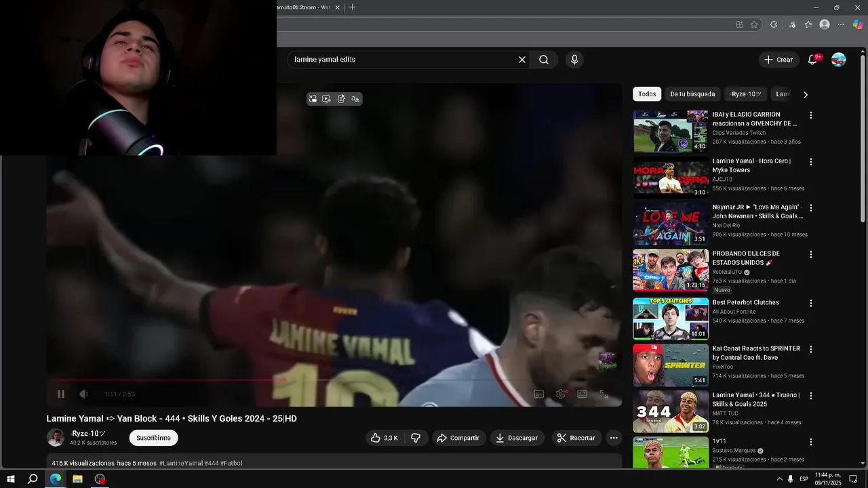Start voice search with the microphone icon
868x488 pixels.
point(574,60)
